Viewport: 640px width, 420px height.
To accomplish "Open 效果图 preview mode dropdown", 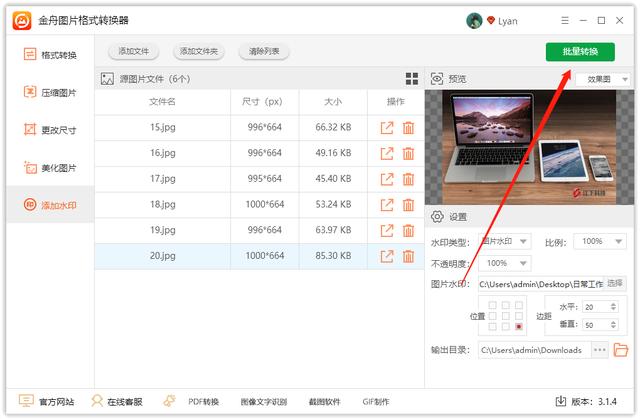I will 603,79.
